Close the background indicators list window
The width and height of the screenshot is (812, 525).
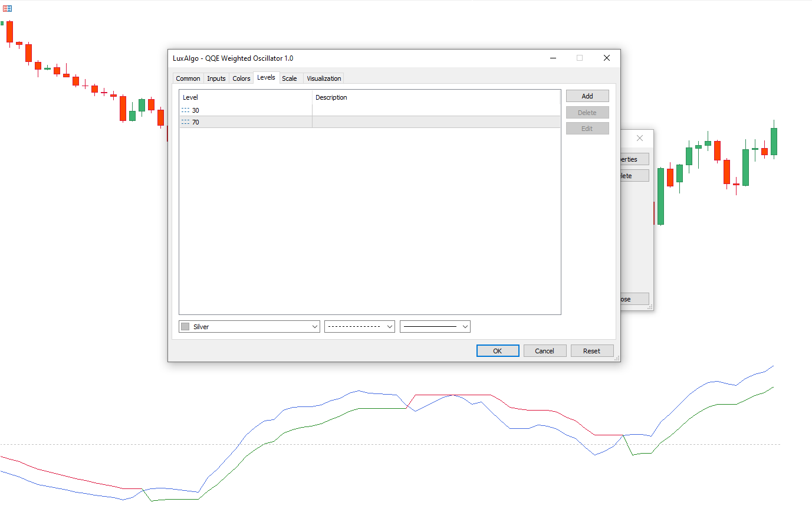click(640, 138)
